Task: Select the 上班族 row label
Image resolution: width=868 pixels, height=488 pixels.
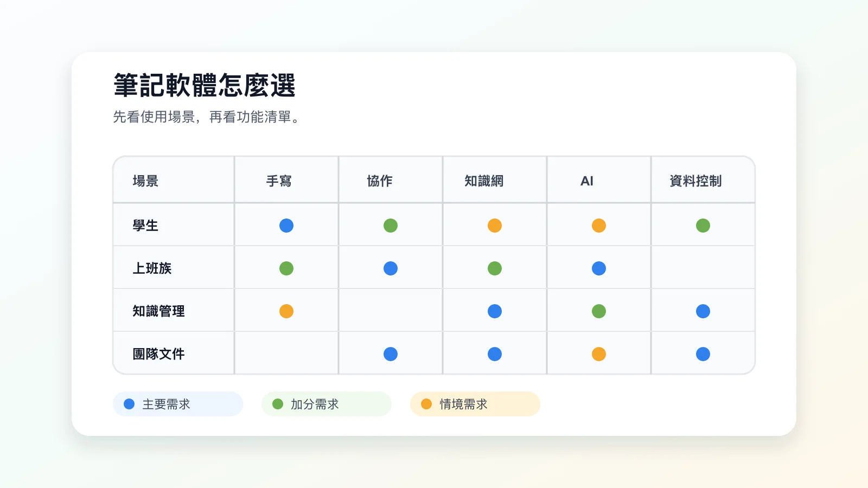Action: click(152, 268)
